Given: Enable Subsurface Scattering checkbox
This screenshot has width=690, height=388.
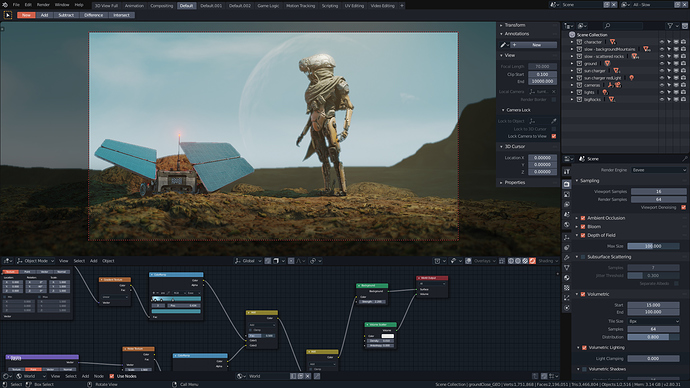Looking at the screenshot, I should (x=583, y=257).
